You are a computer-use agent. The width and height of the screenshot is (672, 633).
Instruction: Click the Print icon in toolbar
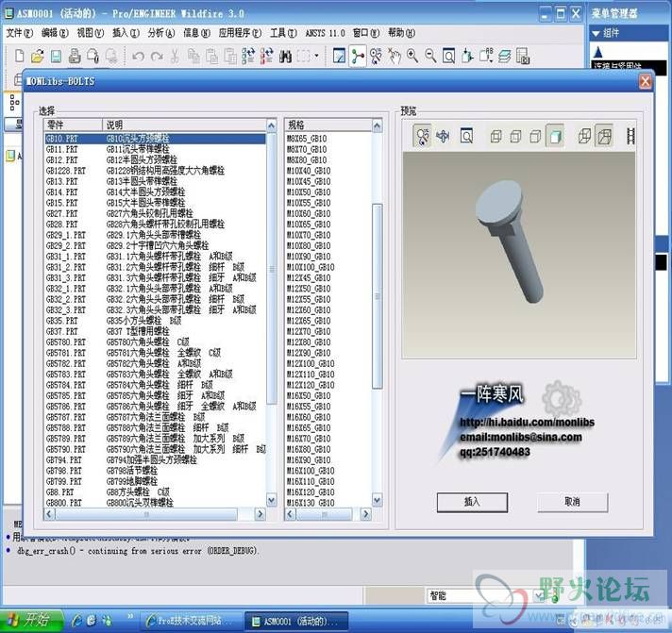click(75, 56)
